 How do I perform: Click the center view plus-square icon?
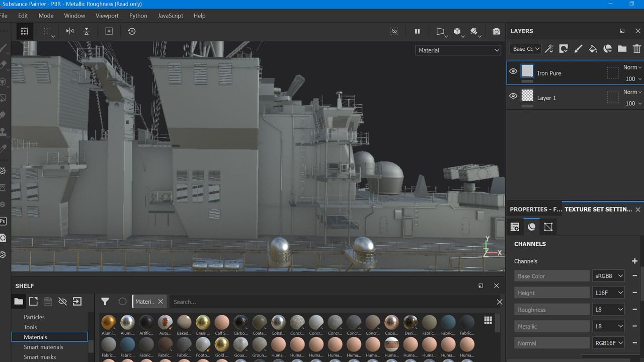[x=109, y=31]
